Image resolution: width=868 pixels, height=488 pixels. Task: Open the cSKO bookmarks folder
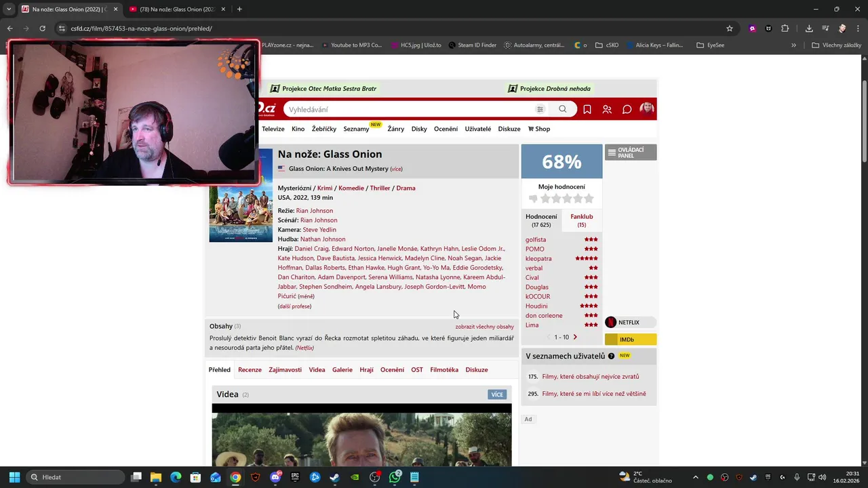[x=606, y=45]
